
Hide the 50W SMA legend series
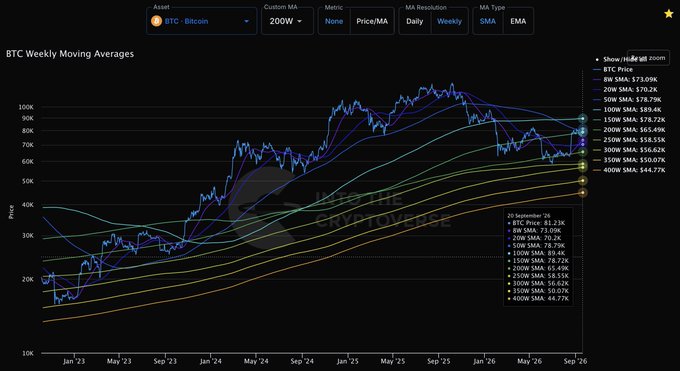pyautogui.click(x=627, y=99)
